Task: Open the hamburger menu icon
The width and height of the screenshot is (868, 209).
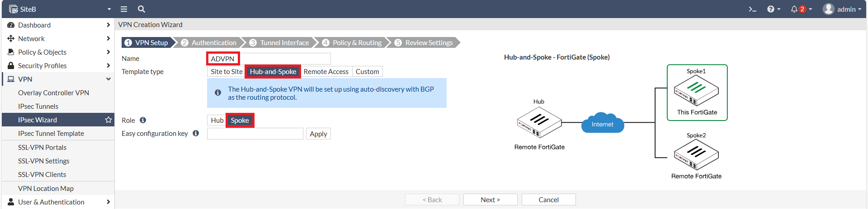Action: click(x=124, y=9)
